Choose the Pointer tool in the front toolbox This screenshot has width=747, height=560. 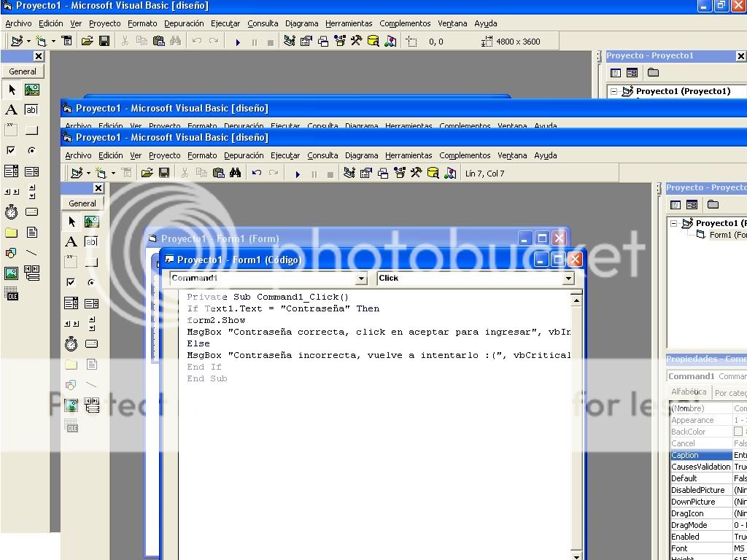click(71, 222)
